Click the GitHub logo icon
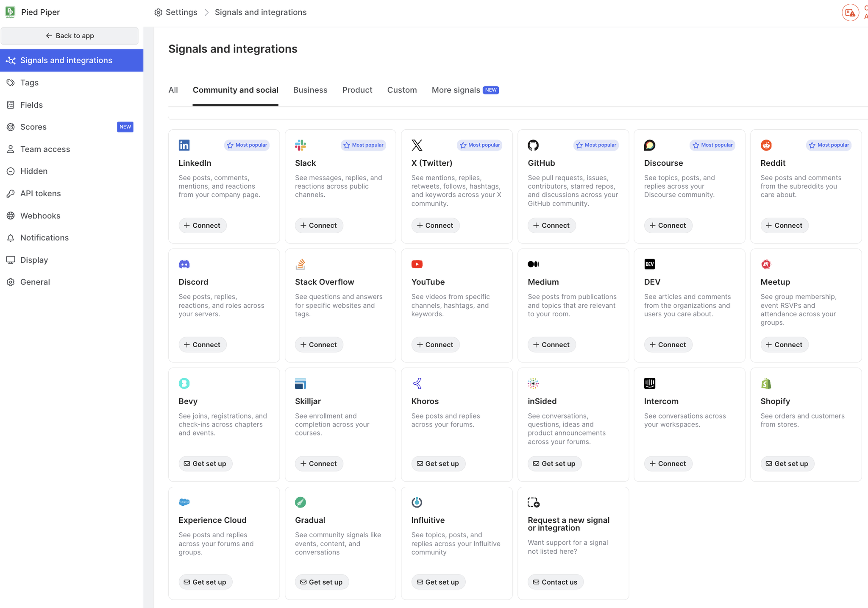Image resolution: width=868 pixels, height=608 pixels. (533, 145)
